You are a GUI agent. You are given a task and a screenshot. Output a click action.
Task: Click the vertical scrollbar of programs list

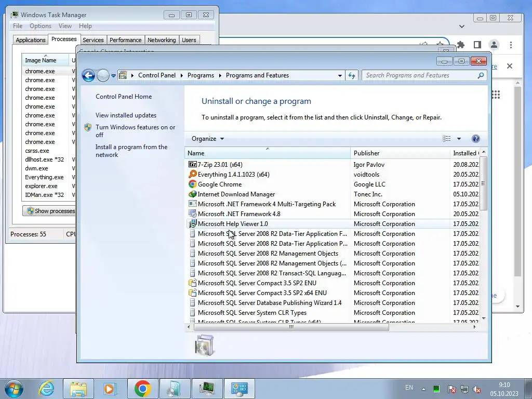point(484,183)
